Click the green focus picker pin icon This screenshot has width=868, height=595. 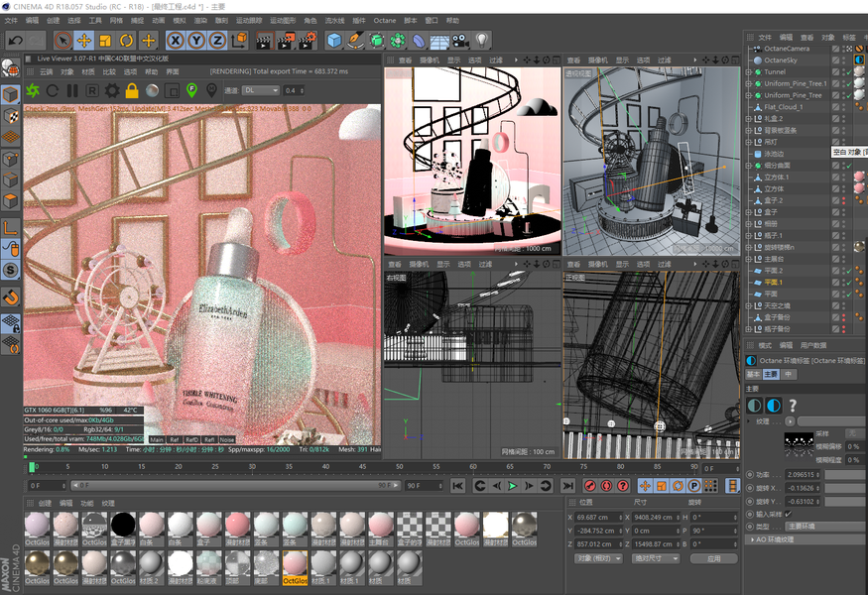coord(191,90)
